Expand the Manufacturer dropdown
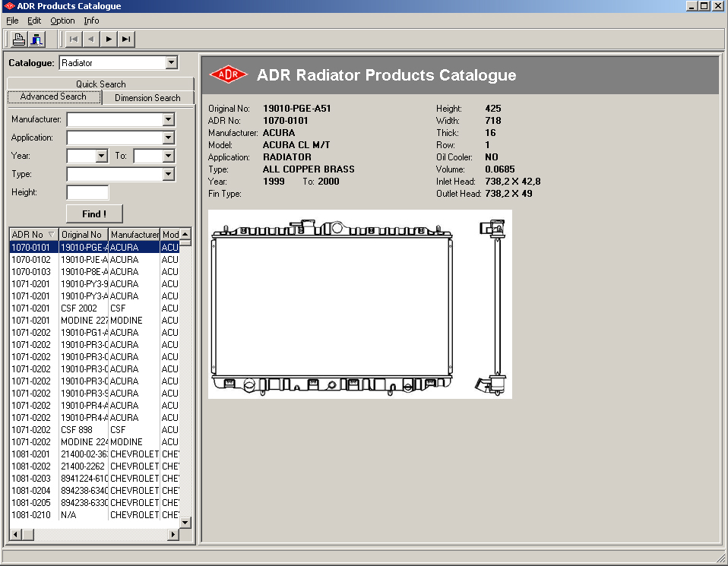 [169, 119]
